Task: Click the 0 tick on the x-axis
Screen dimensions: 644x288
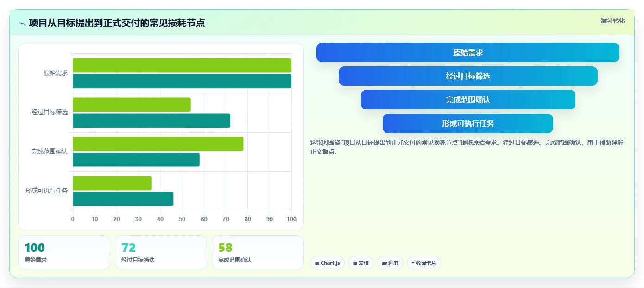Action: coord(73,219)
